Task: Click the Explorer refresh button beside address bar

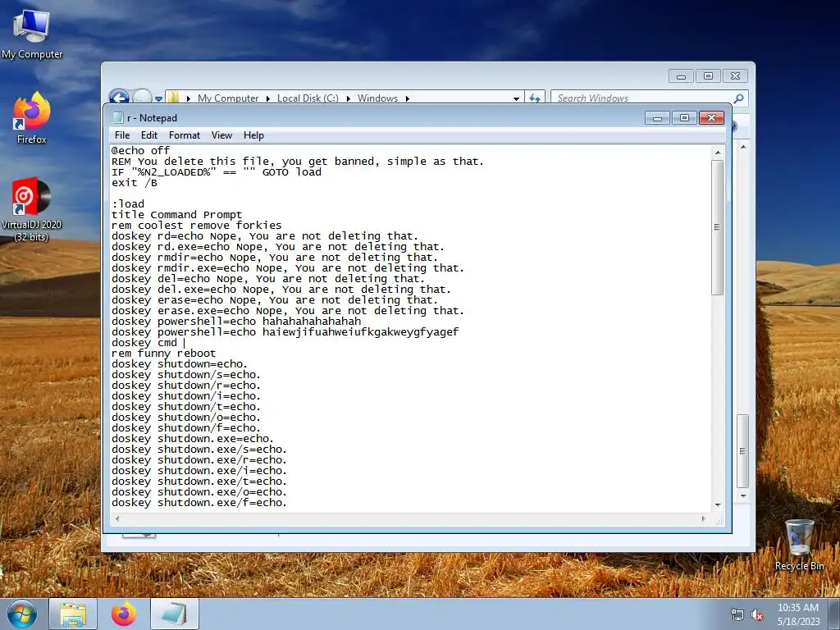Action: (535, 98)
